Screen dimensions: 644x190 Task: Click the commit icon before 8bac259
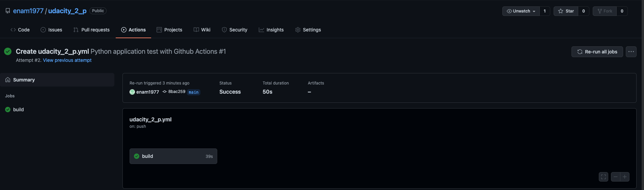coord(165,92)
